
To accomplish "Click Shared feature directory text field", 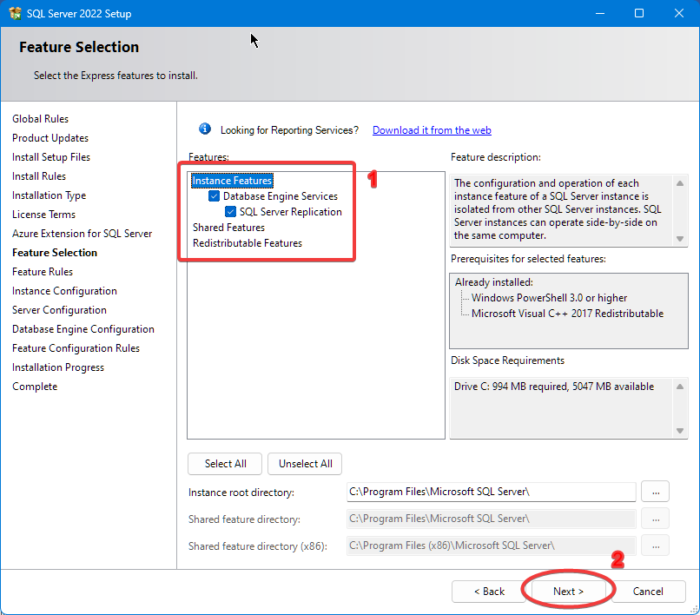I will click(x=491, y=519).
